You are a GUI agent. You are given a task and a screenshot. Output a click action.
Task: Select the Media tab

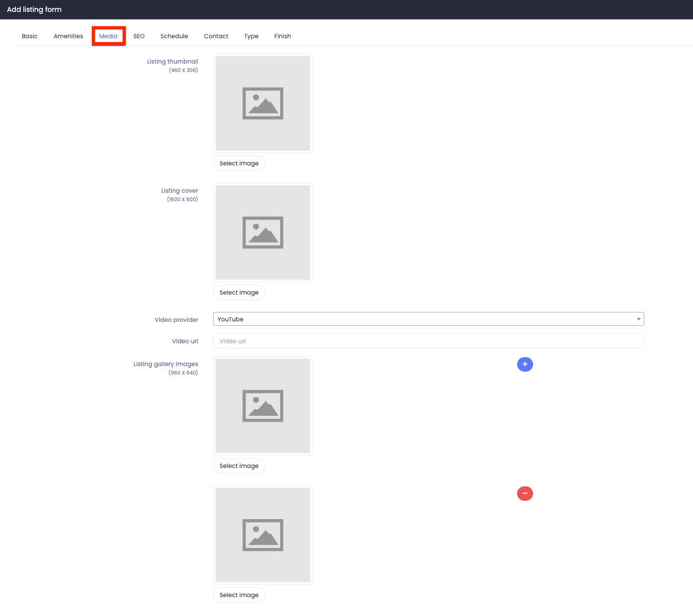[x=108, y=36]
